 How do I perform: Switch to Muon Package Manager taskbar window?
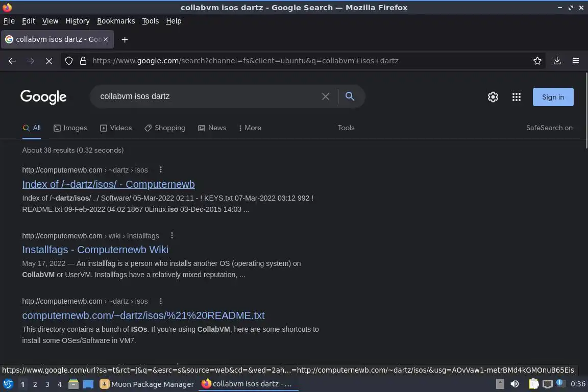point(147,384)
